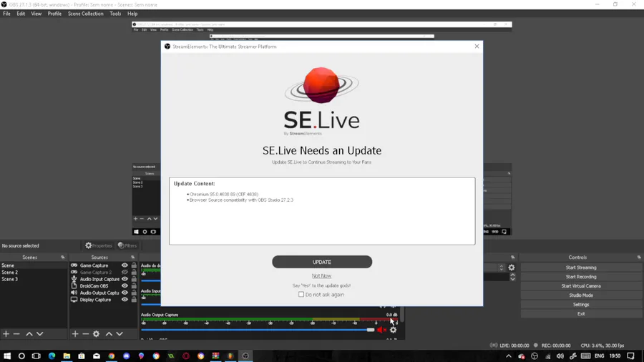Click the ENG language indicator in tray
This screenshot has height=362, width=644.
point(599,356)
